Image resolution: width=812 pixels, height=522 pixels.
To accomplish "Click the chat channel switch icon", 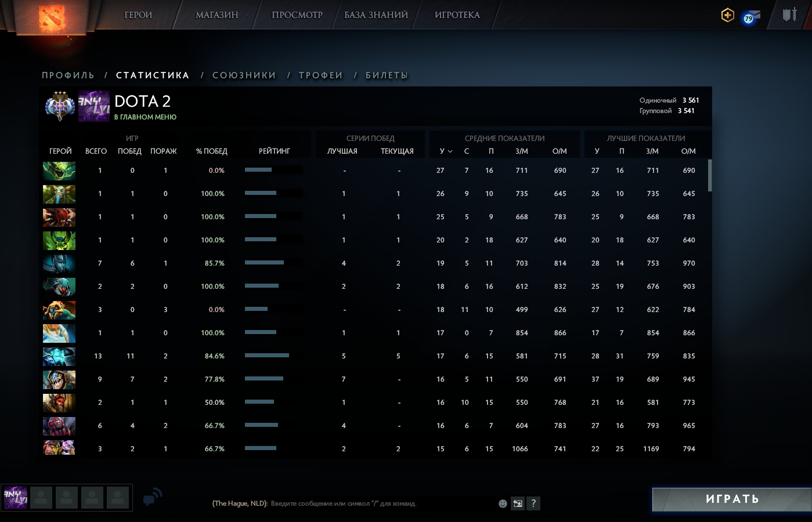I will (x=518, y=503).
